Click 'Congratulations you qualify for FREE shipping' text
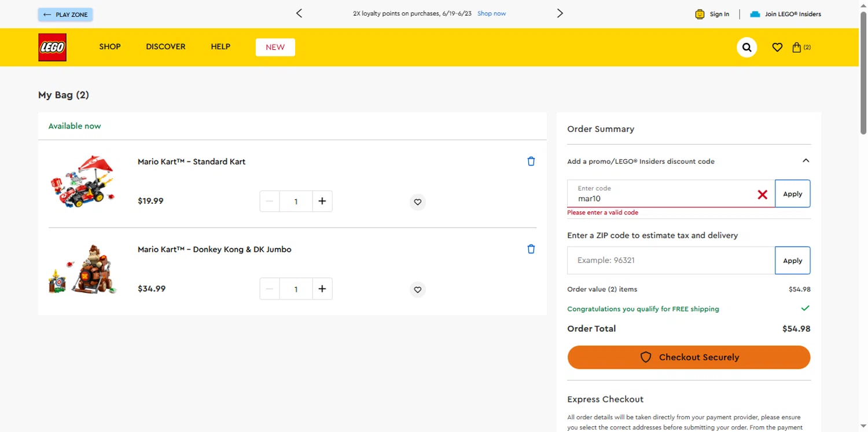 [x=643, y=309]
